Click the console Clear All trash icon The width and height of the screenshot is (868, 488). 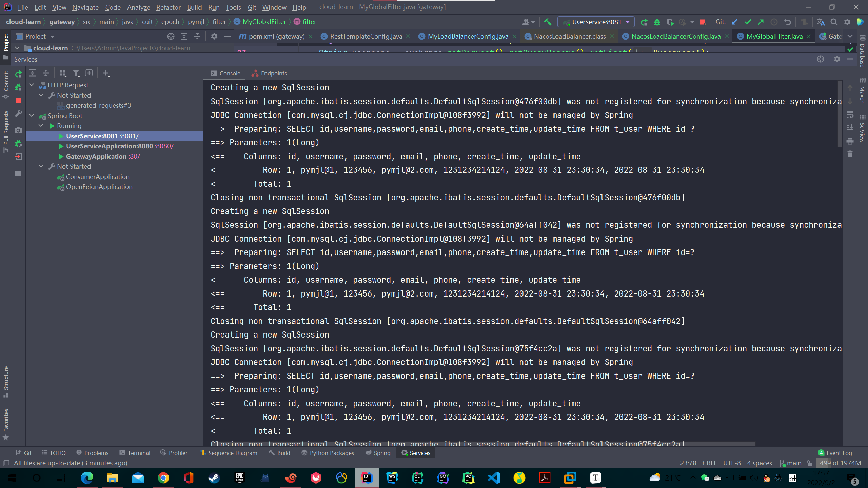[x=850, y=154]
